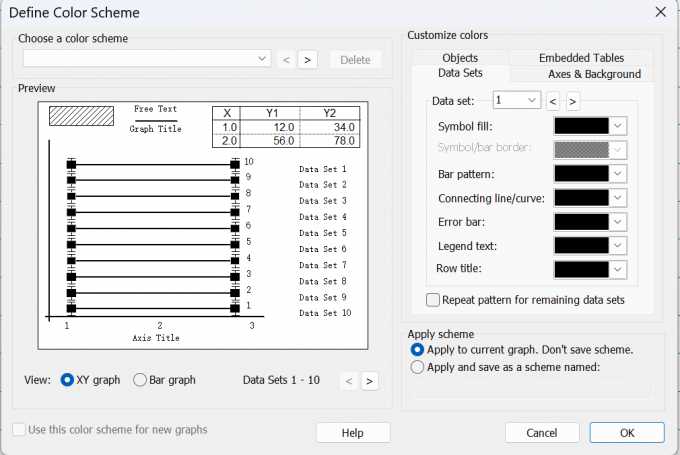The width and height of the screenshot is (680, 455).
Task: Click the Y1 column header in preview table
Action: pos(272,113)
